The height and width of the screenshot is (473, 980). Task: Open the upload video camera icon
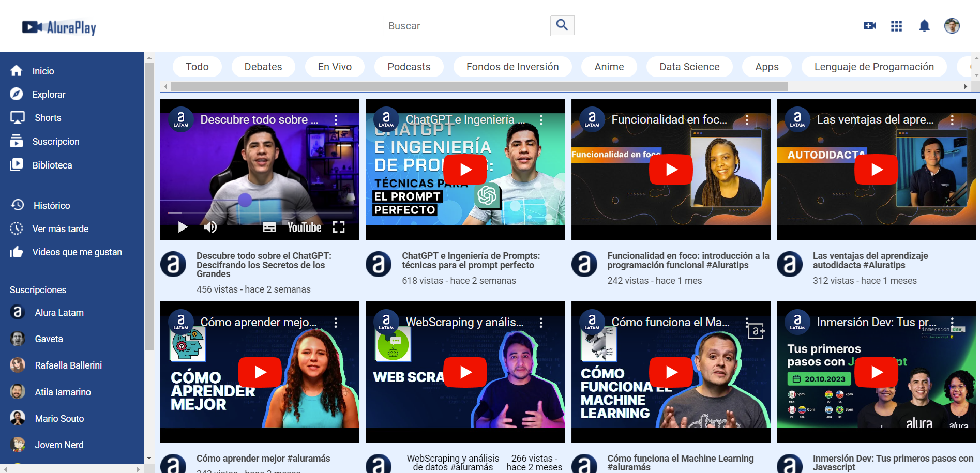(x=869, y=26)
